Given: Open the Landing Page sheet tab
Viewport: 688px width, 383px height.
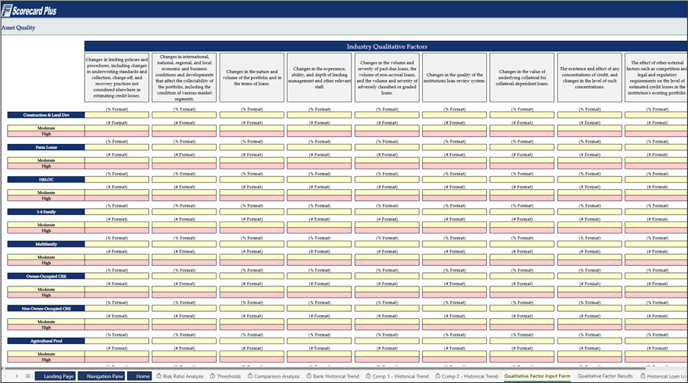Looking at the screenshot, I should 55,376.
